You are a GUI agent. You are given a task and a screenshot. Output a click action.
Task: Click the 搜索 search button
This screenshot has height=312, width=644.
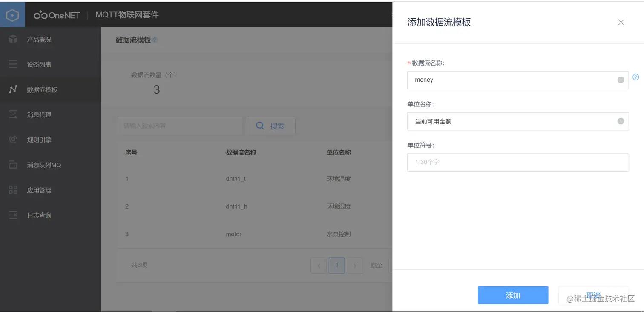point(271,126)
